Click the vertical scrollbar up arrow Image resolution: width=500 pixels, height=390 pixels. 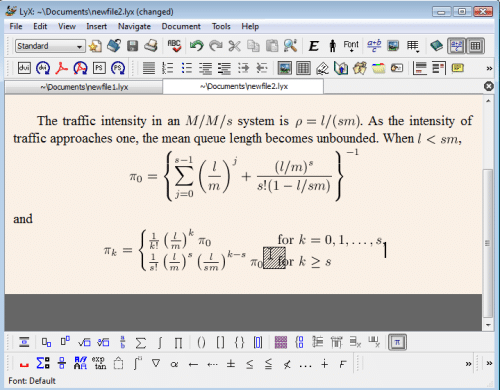pyautogui.click(x=488, y=100)
